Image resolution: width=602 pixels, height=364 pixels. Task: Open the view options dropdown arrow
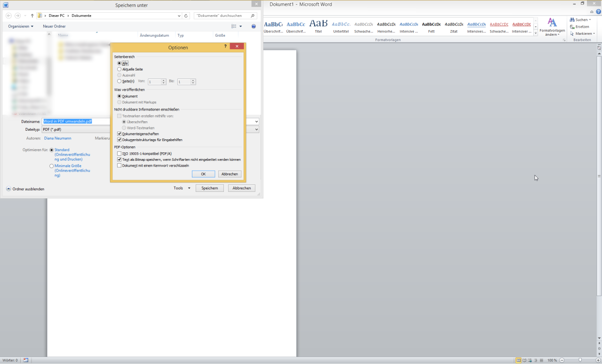point(241,26)
